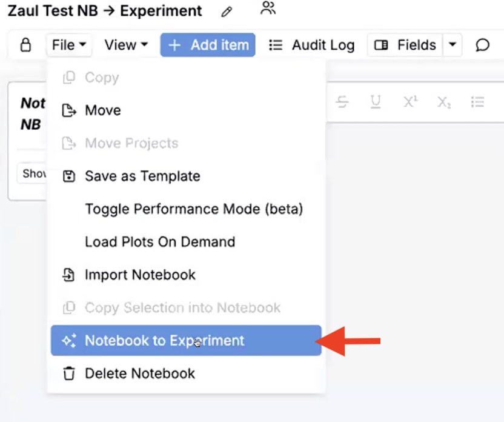Open the comments speech bubble icon
Viewport: 504px width, 422px height.
coord(482,45)
